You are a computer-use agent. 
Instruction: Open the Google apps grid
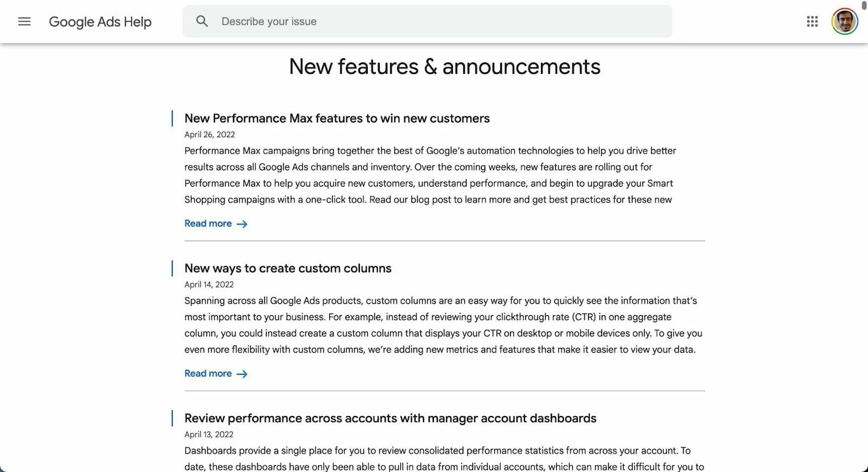point(812,22)
